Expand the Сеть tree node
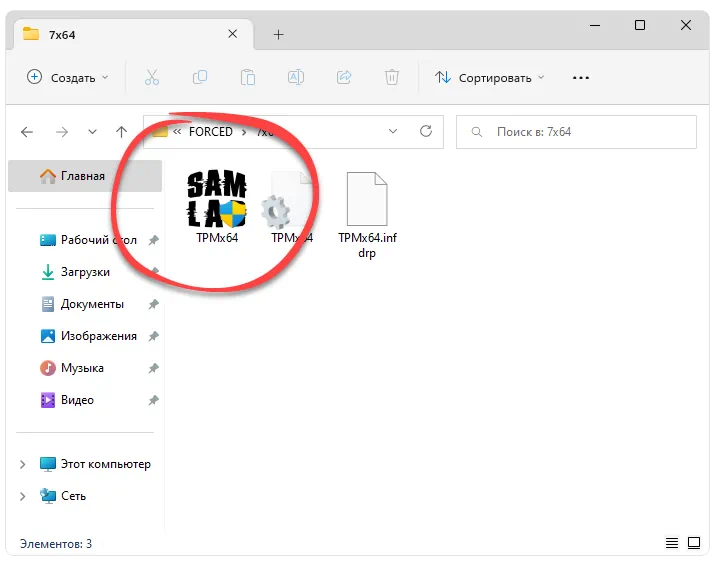The image size is (717, 561). 22,496
